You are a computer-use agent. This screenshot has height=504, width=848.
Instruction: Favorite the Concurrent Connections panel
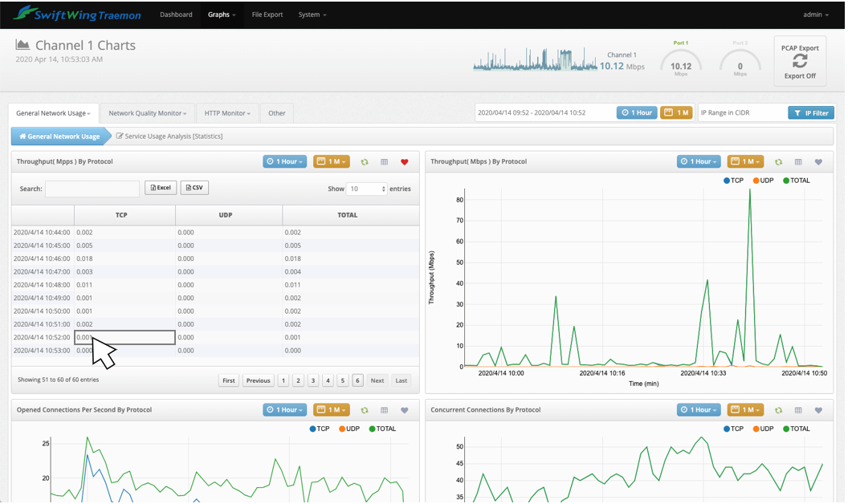coord(818,410)
